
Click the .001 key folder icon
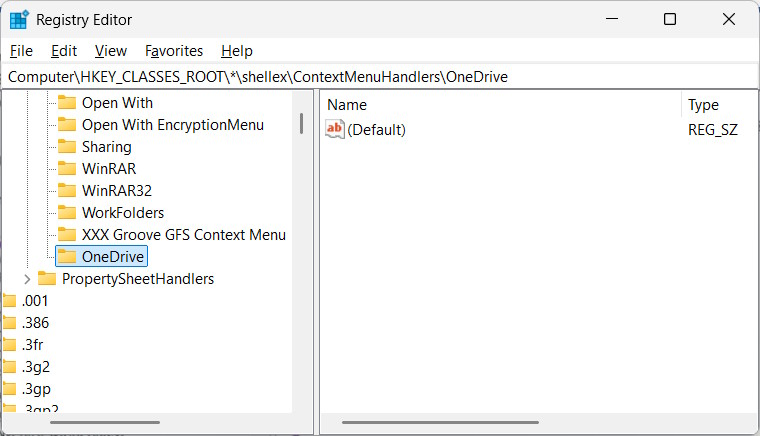click(10, 301)
